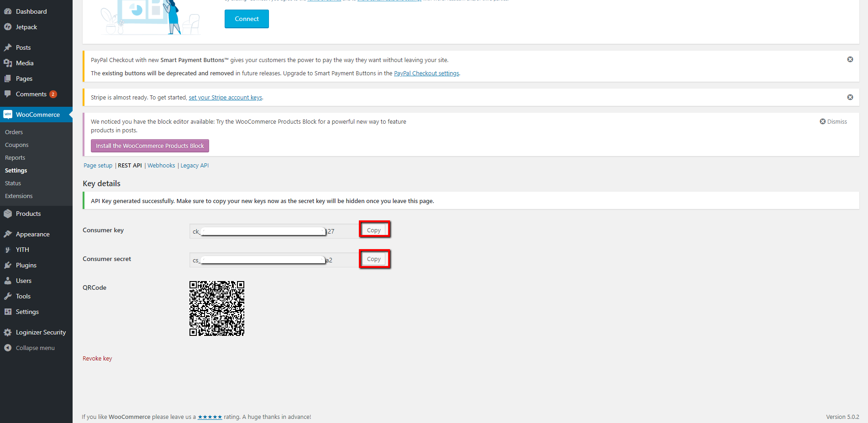Viewport: 868px width, 423px height.
Task: Open the Comments speech bubble icon
Action: click(x=8, y=94)
